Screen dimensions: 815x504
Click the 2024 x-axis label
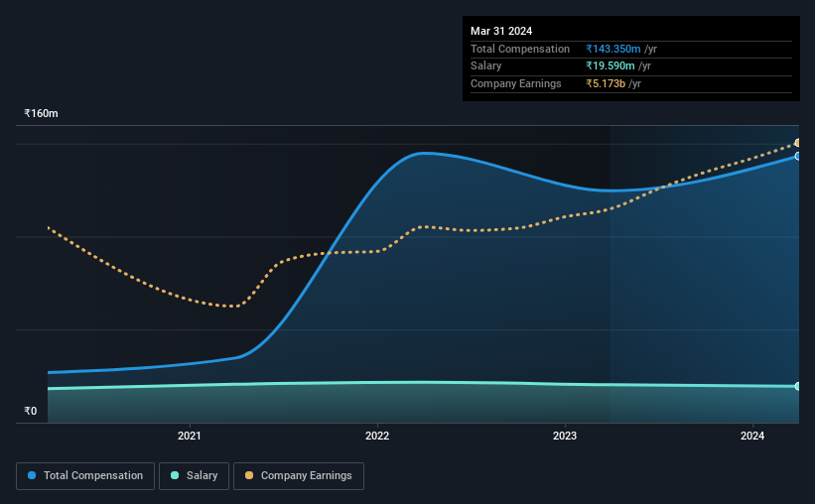(752, 436)
